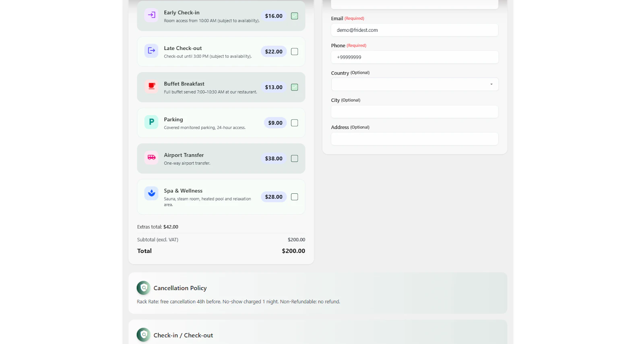Click the Subtotal (excl. VAT) label
This screenshot has height=344, width=644.
tap(158, 240)
